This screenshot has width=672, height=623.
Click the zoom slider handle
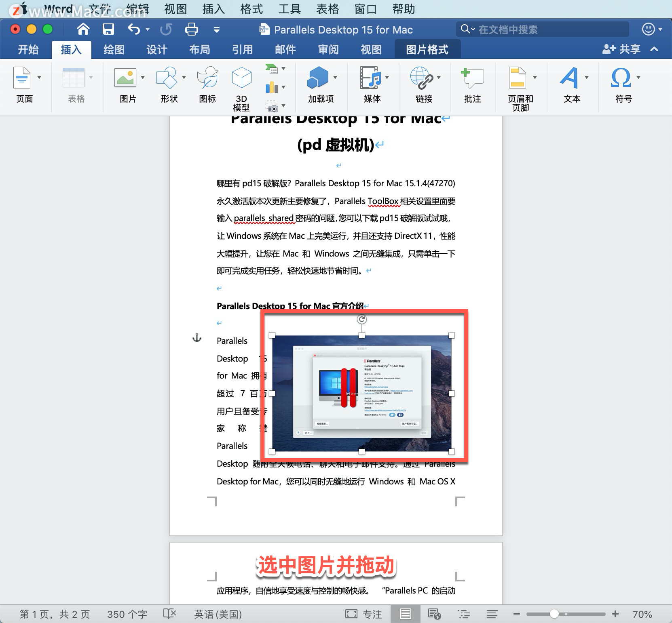tap(554, 614)
